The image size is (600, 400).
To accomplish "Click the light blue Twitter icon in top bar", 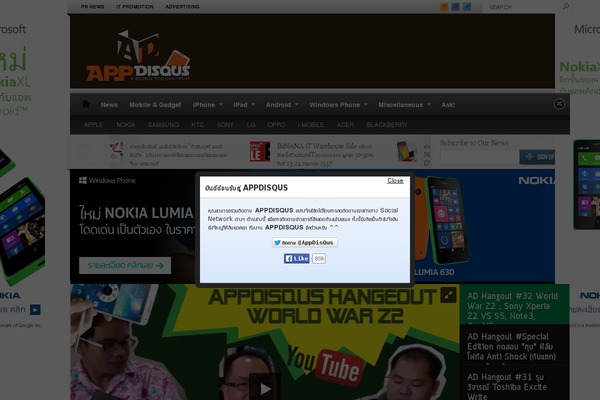I will 467,7.
